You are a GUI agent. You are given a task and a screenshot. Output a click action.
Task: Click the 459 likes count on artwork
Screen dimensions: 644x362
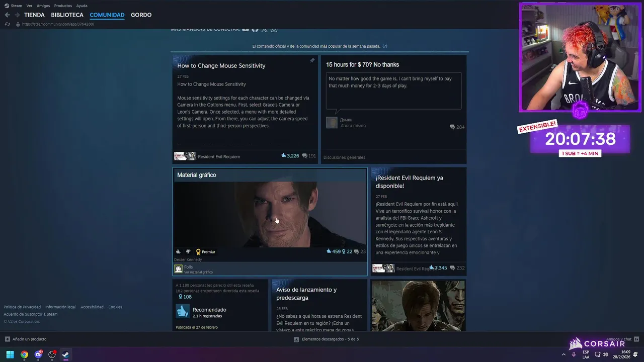coord(334,251)
